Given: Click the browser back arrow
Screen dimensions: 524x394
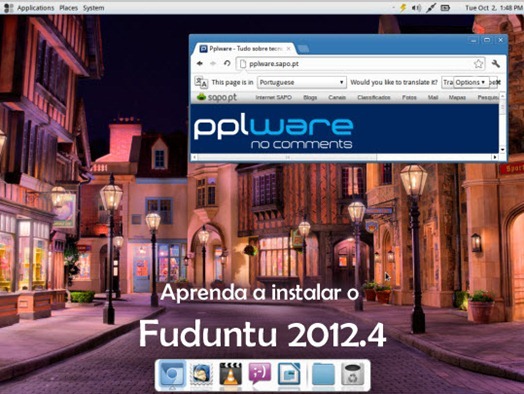Looking at the screenshot, I should 200,63.
